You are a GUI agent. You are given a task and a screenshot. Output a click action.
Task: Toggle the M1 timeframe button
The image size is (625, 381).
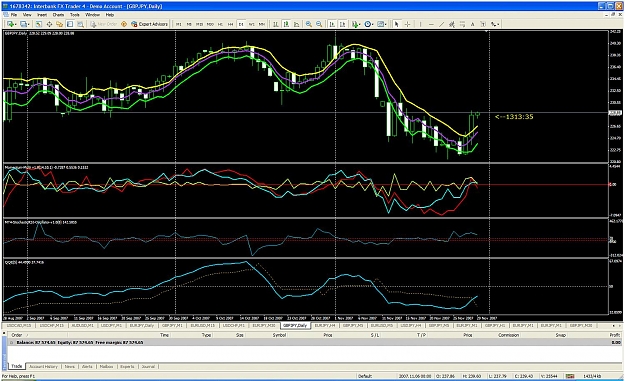179,24
